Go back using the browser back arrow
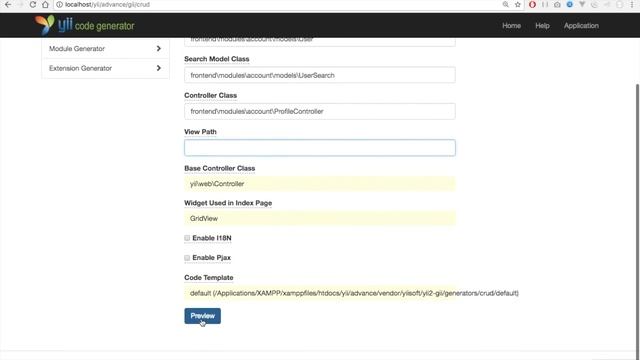 point(8,4)
